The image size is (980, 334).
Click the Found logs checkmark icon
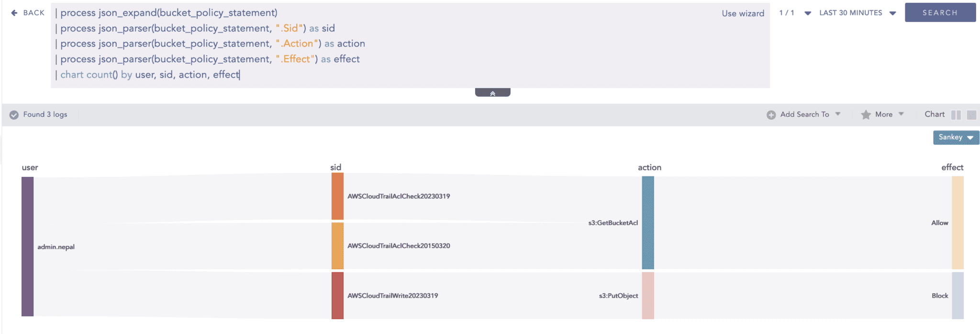[x=14, y=115]
